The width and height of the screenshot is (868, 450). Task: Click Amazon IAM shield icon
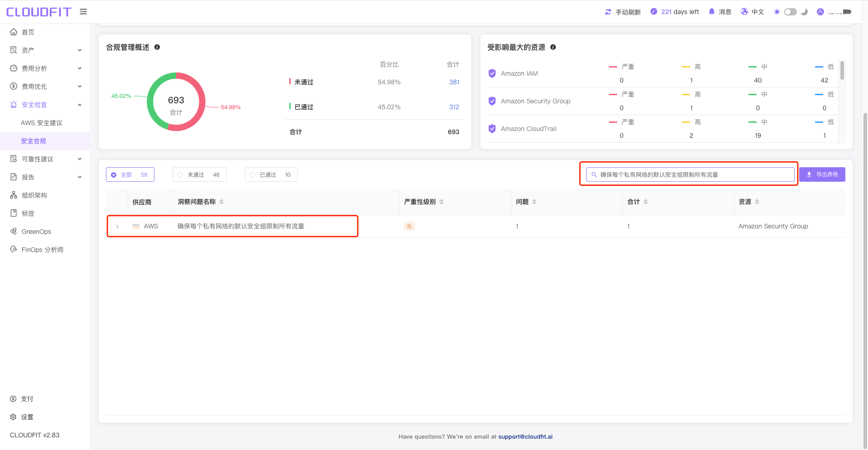tap(492, 73)
